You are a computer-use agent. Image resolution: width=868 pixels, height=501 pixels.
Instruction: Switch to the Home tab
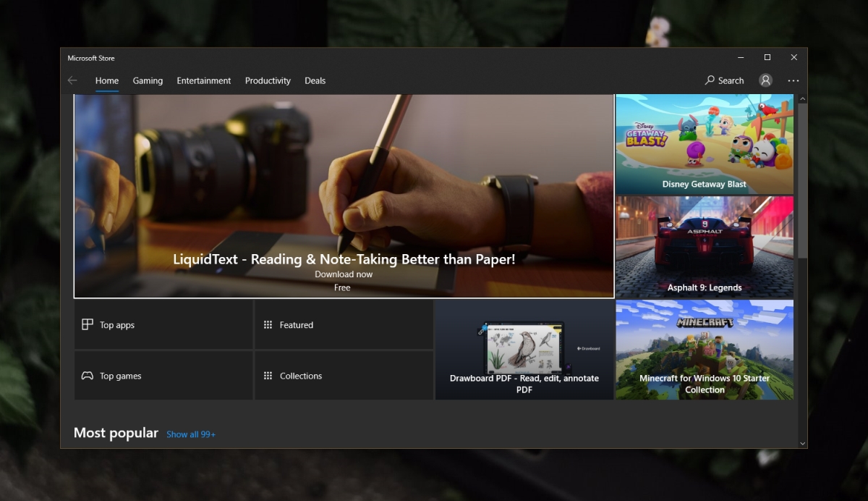[107, 80]
